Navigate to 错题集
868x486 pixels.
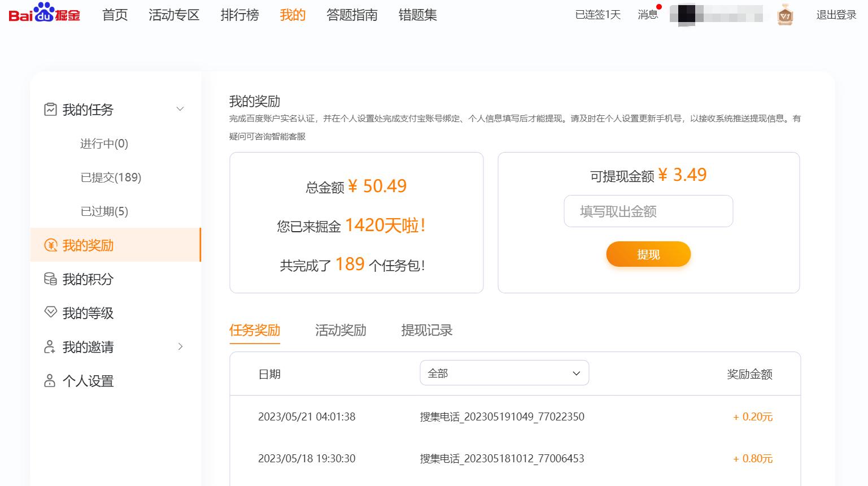[417, 15]
